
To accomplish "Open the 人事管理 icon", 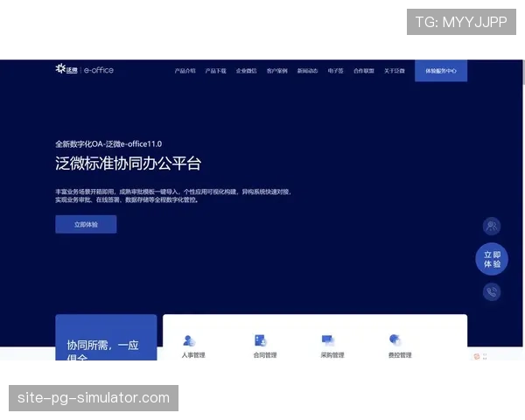I will coord(189,340).
